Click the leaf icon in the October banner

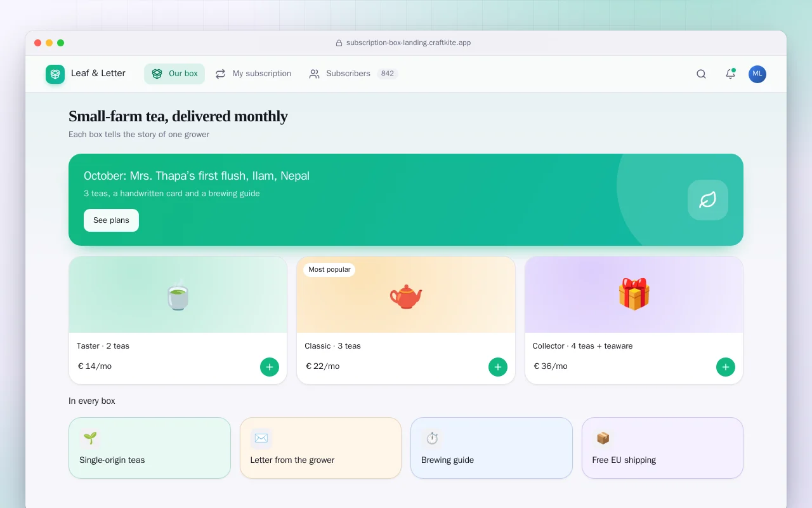708,200
